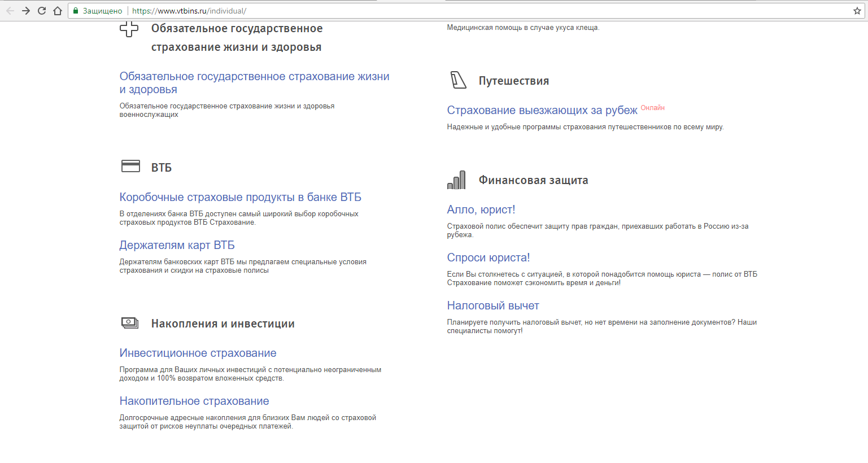Image resolution: width=868 pixels, height=463 pixels.
Task: Click the Путешествия section icon
Action: coord(458,80)
